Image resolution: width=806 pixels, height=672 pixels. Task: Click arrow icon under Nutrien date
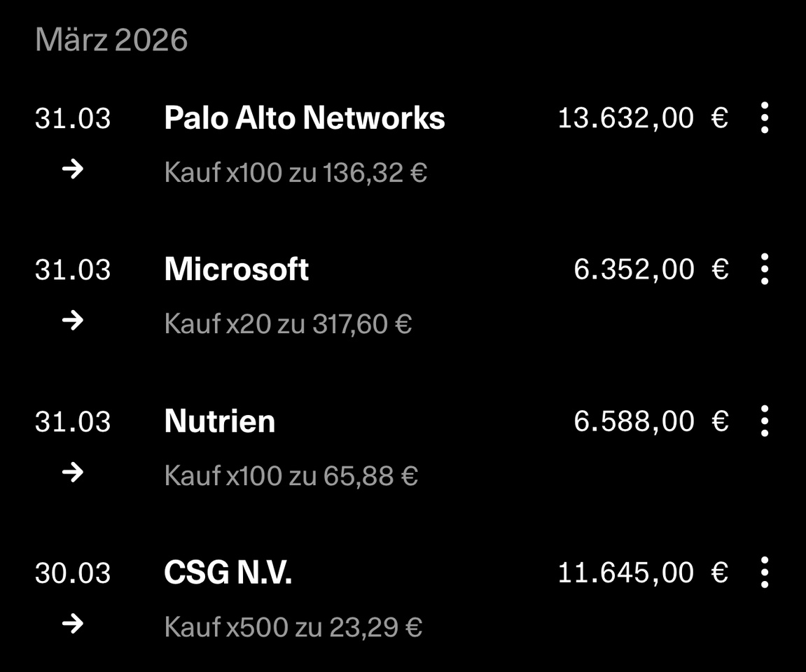pos(73,473)
